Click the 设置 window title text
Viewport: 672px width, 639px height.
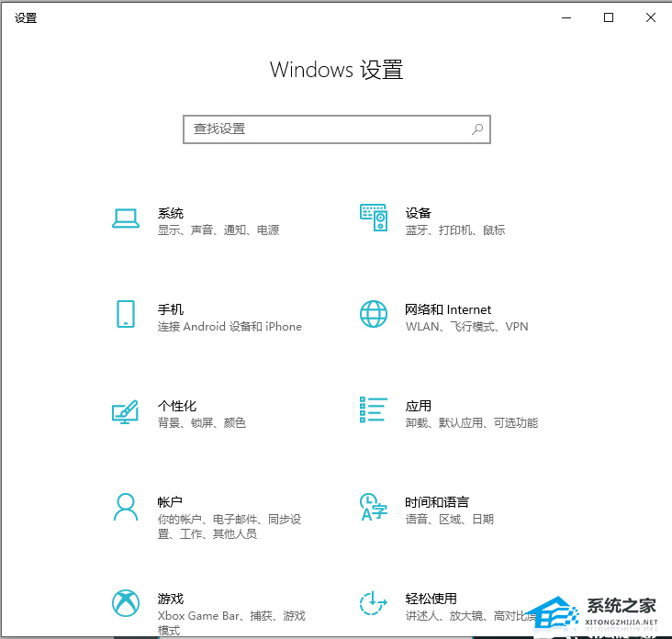coord(26,18)
